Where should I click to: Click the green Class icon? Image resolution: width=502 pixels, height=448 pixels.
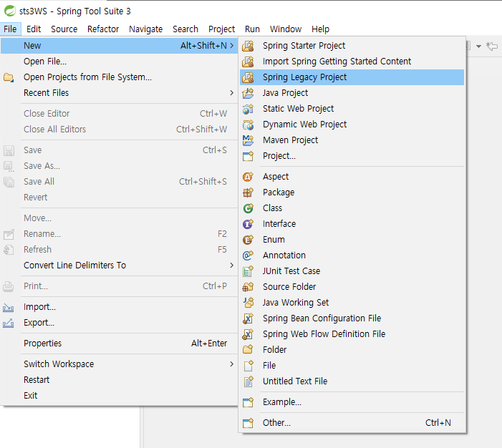[x=248, y=208]
